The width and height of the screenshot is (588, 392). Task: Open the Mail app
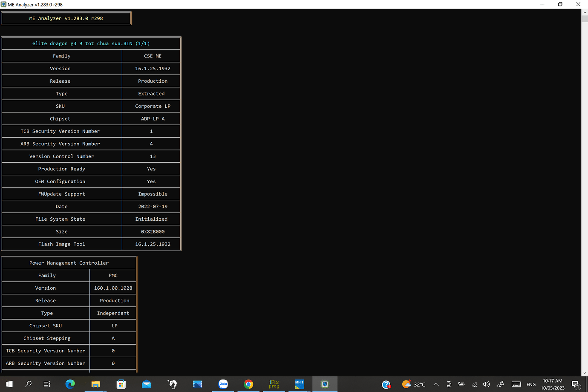tap(147, 384)
